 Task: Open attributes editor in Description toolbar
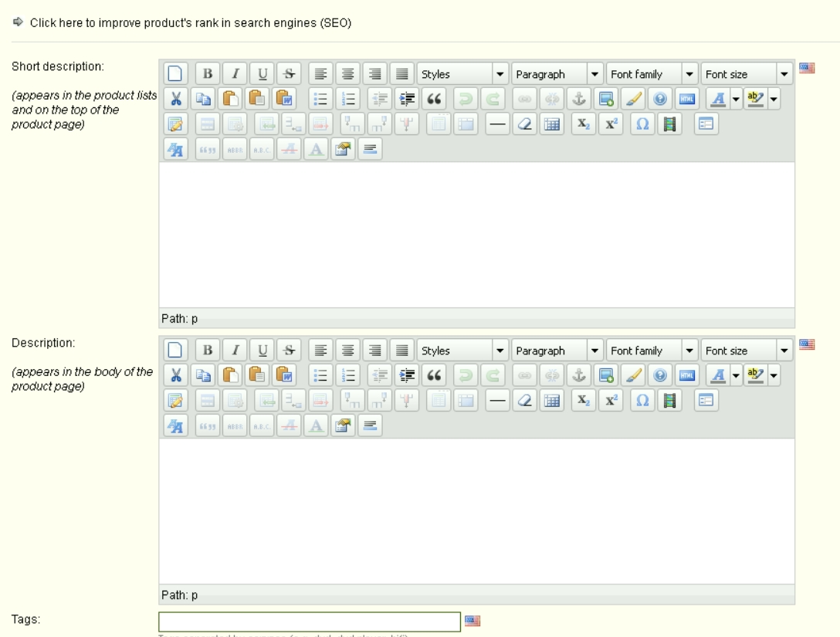(343, 425)
